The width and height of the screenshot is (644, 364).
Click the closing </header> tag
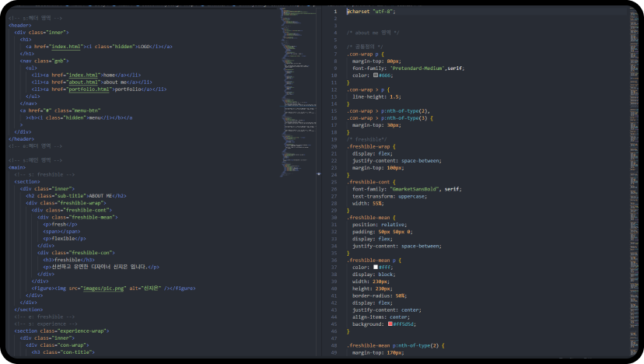point(21,139)
